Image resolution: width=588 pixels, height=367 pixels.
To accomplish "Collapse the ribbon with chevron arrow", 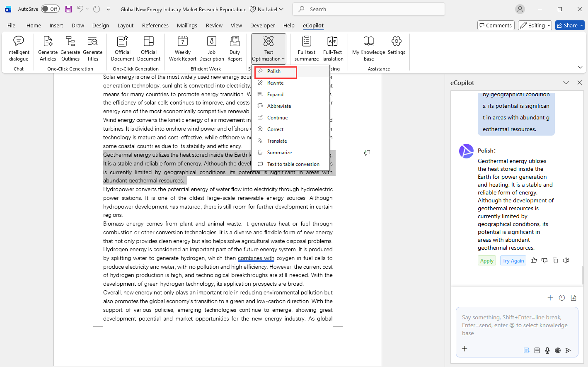I will point(580,67).
